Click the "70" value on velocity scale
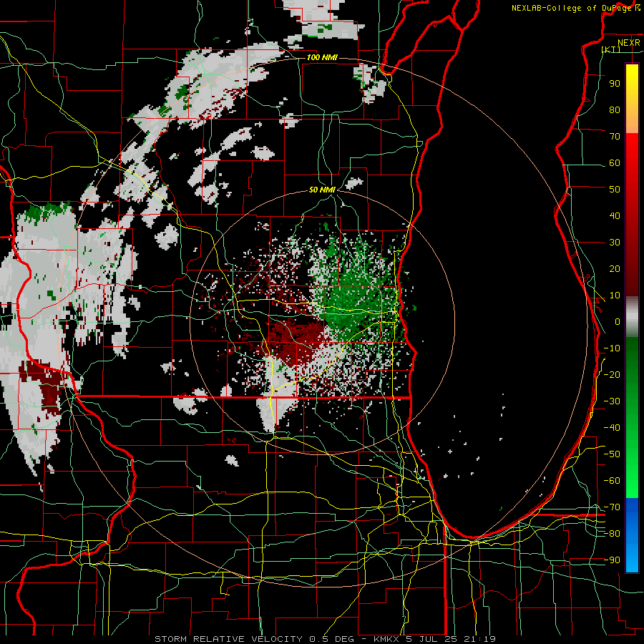Screen dimensions: 644x644 (615, 137)
